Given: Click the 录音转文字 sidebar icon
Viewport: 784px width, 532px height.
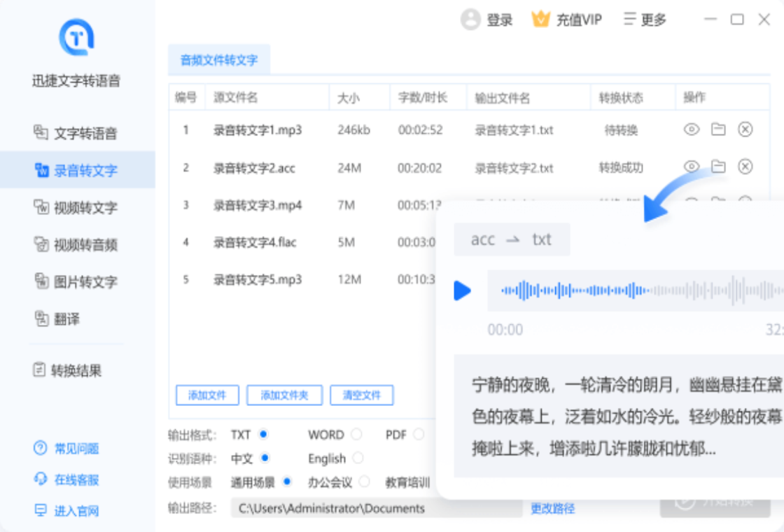Looking at the screenshot, I should click(41, 170).
